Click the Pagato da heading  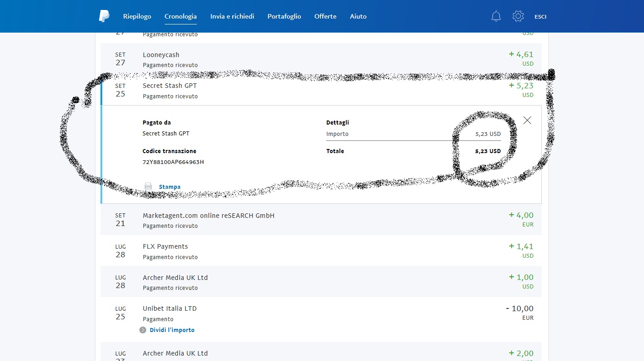(157, 122)
